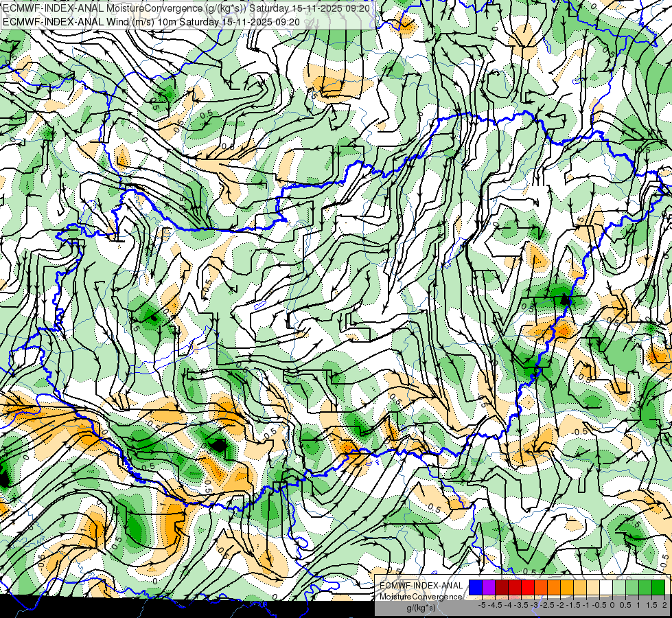Click the '-4.5' legend tick label
This screenshot has width=672, height=618.
tap(495, 605)
